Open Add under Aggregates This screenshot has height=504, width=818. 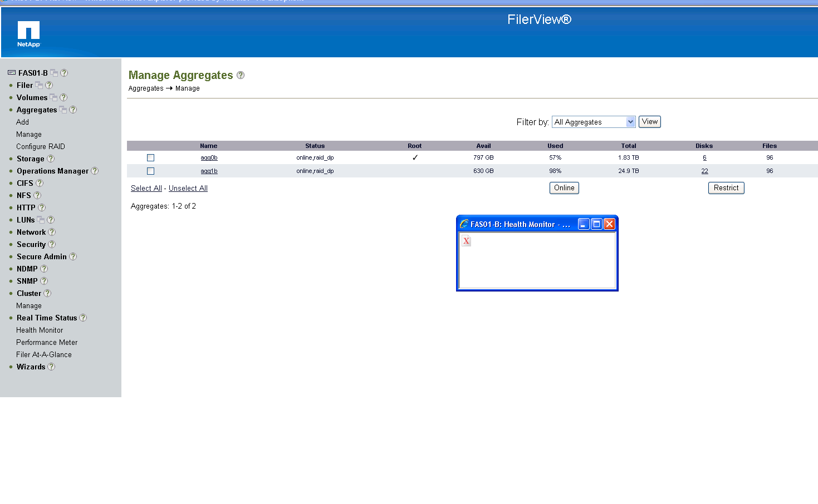point(22,122)
